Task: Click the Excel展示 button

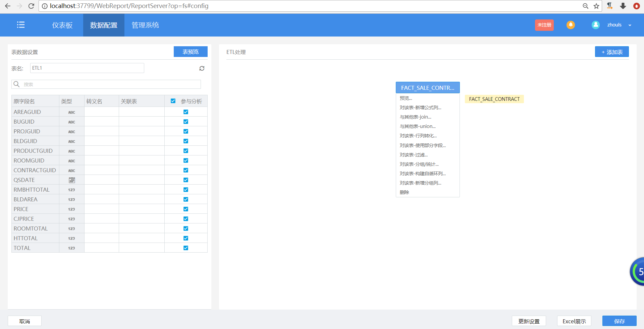Action: 574,321
